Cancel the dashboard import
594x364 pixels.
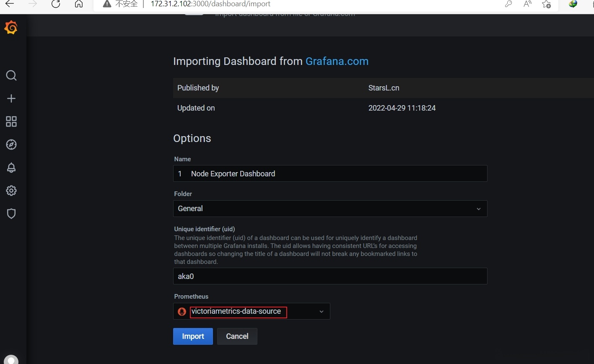237,336
